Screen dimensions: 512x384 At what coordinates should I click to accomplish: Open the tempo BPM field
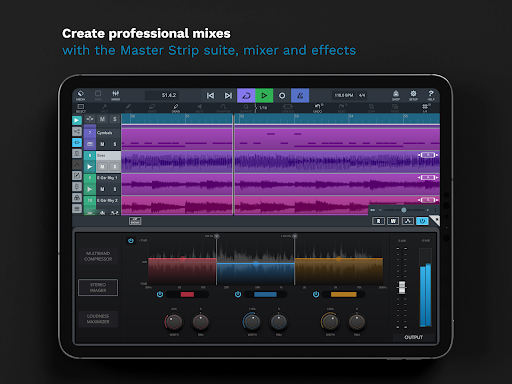coord(344,95)
